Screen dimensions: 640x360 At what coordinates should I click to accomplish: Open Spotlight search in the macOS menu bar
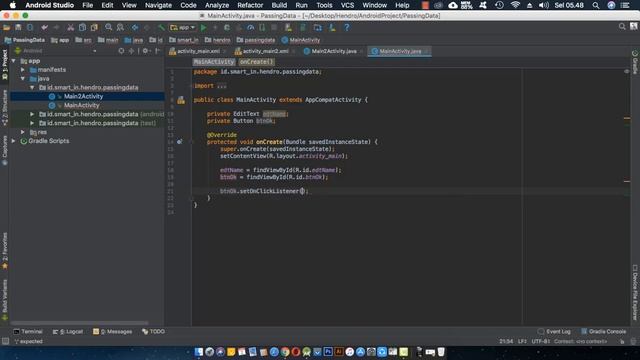pyautogui.click(x=596, y=5)
